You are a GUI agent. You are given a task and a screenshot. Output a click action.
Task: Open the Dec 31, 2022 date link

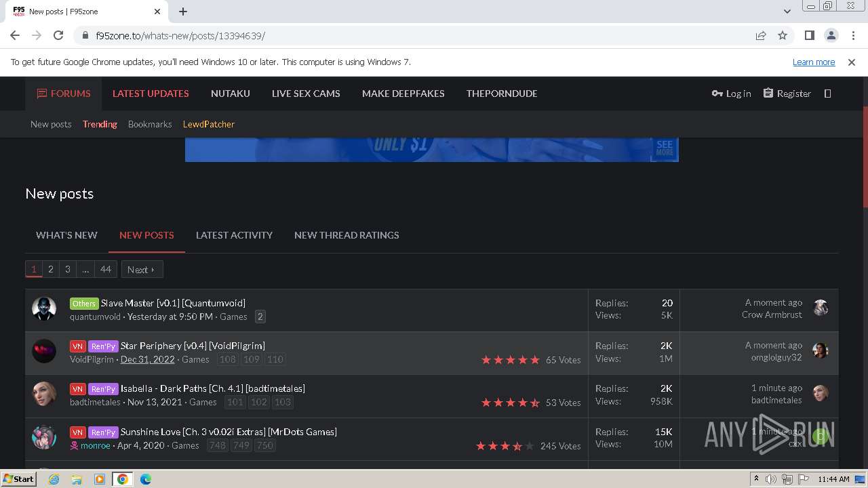point(147,359)
